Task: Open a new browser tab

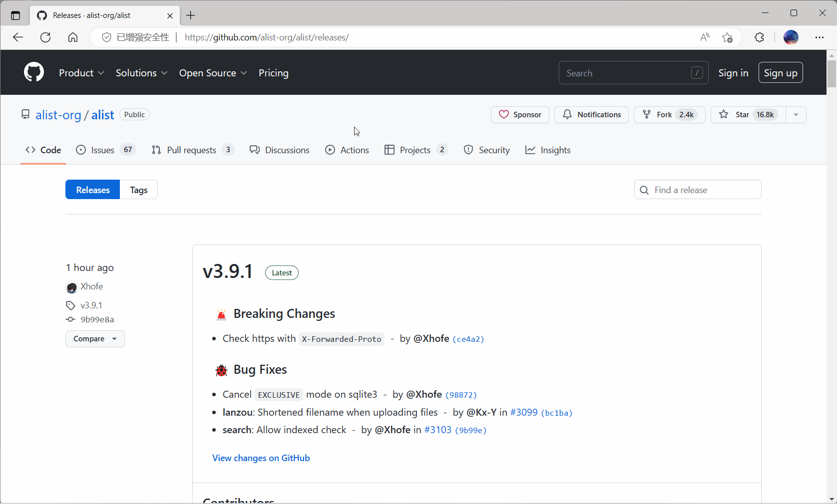Action: click(191, 15)
